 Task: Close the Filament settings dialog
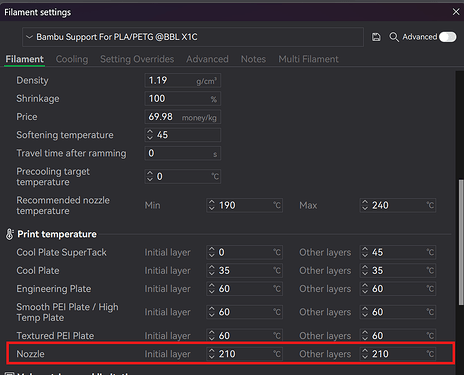coord(456,12)
